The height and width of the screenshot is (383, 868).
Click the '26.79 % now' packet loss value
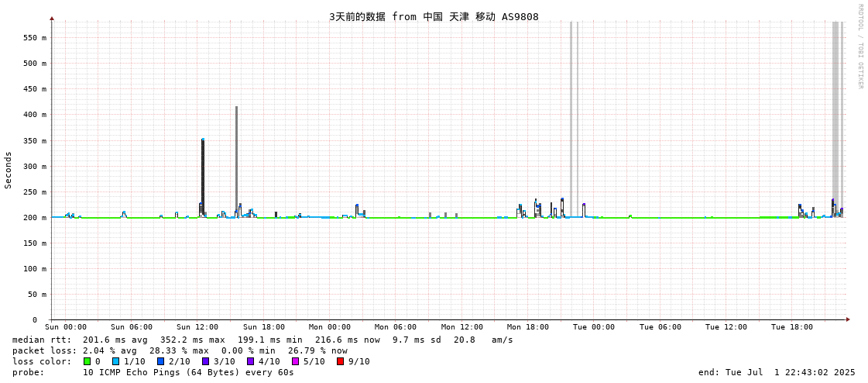point(317,351)
